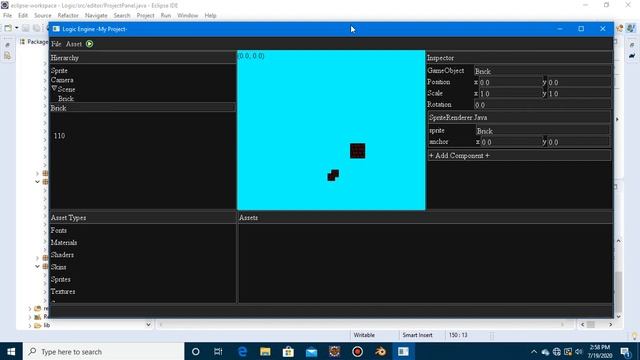Open the File menu in Logic Engine

(x=56, y=44)
